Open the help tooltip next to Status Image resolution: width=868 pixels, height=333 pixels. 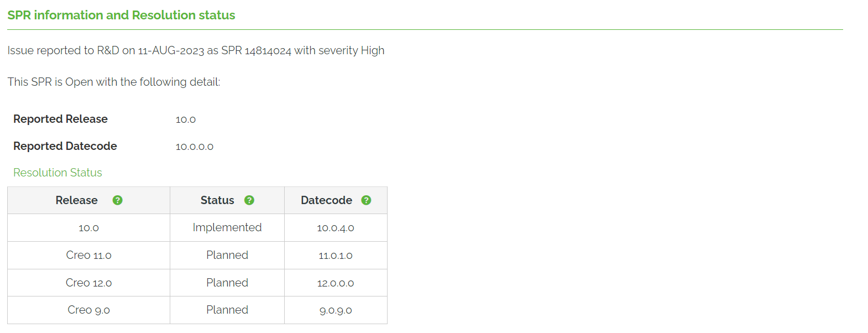249,200
